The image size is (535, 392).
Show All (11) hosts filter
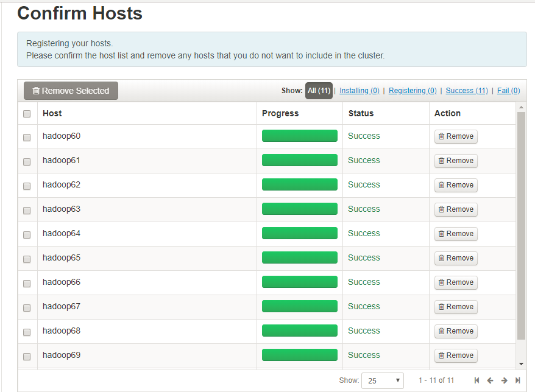(x=319, y=91)
